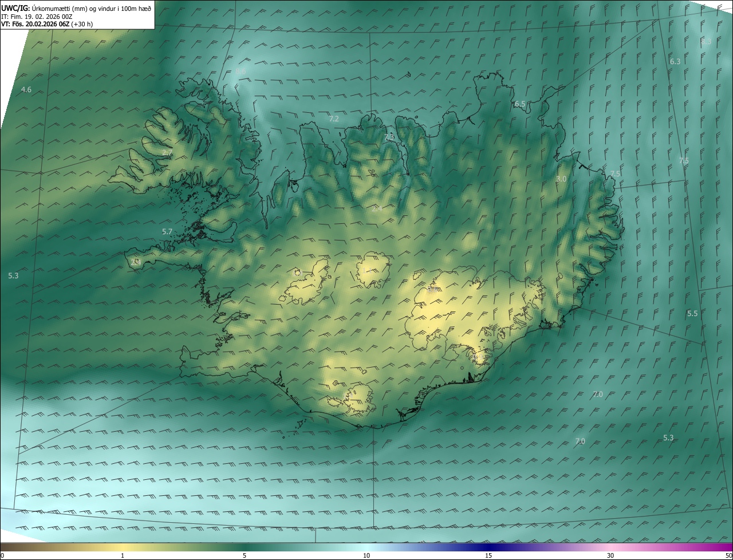Click the 7.2 value label on the map
The width and height of the screenshot is (733, 560).
tap(334, 119)
